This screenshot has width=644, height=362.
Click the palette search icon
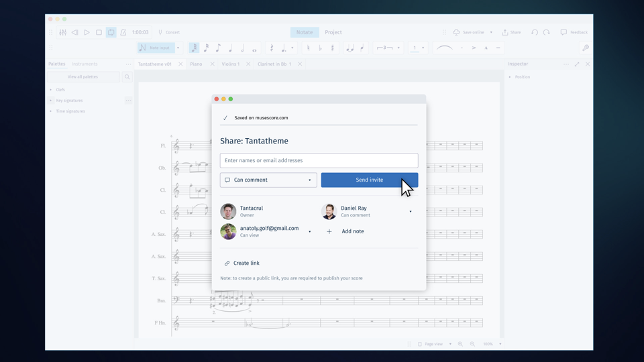(127, 76)
